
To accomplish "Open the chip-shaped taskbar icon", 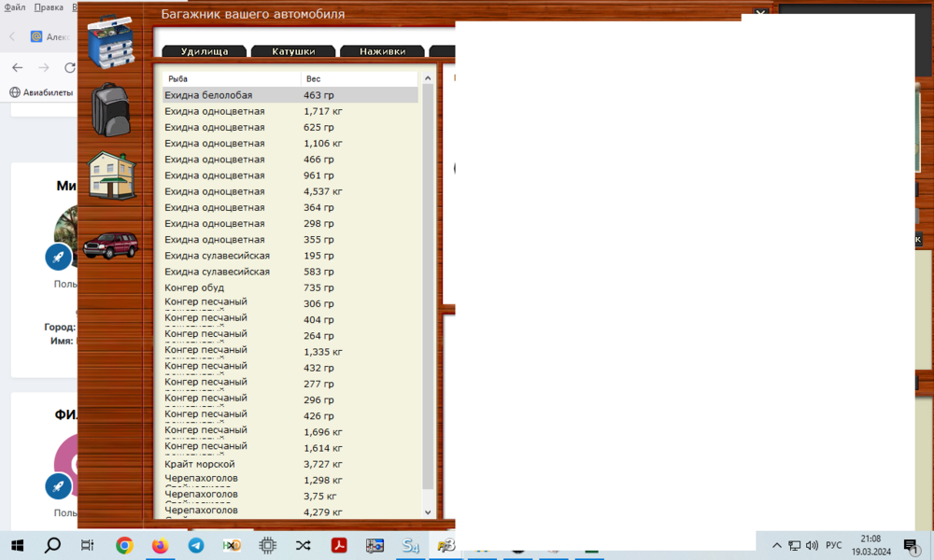I will [x=267, y=545].
